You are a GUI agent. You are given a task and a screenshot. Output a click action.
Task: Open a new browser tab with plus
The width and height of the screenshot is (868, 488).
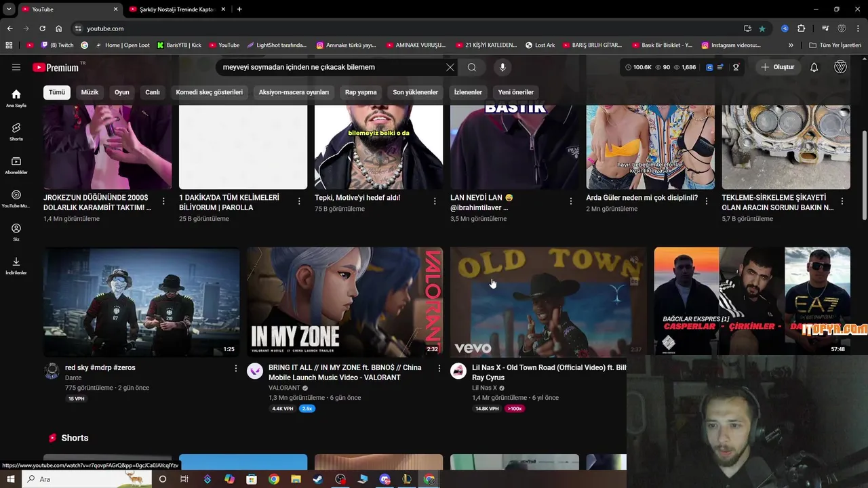point(239,9)
